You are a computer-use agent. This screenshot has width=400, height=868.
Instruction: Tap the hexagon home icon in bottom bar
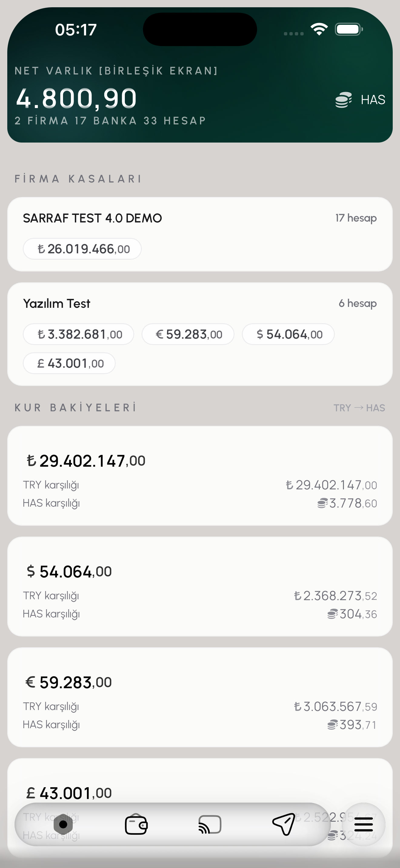point(63,824)
